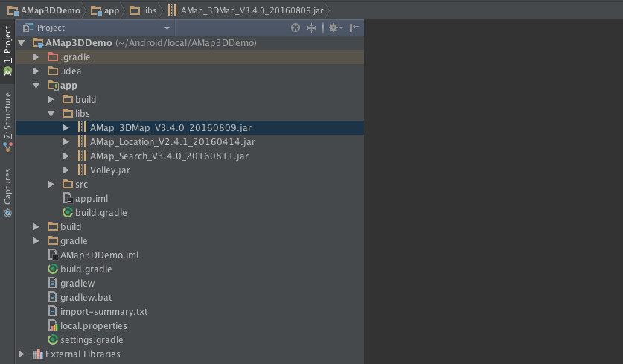Expand the build folder under app
The height and width of the screenshot is (364, 623).
[51, 99]
